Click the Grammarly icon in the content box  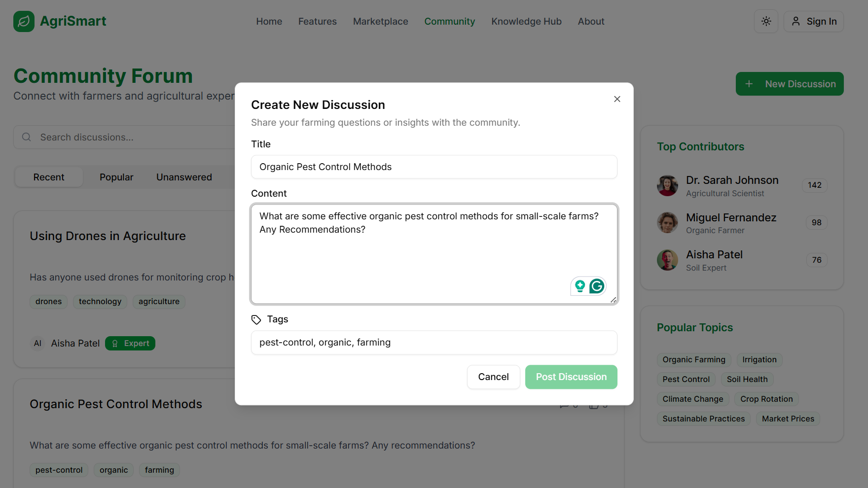pos(597,286)
